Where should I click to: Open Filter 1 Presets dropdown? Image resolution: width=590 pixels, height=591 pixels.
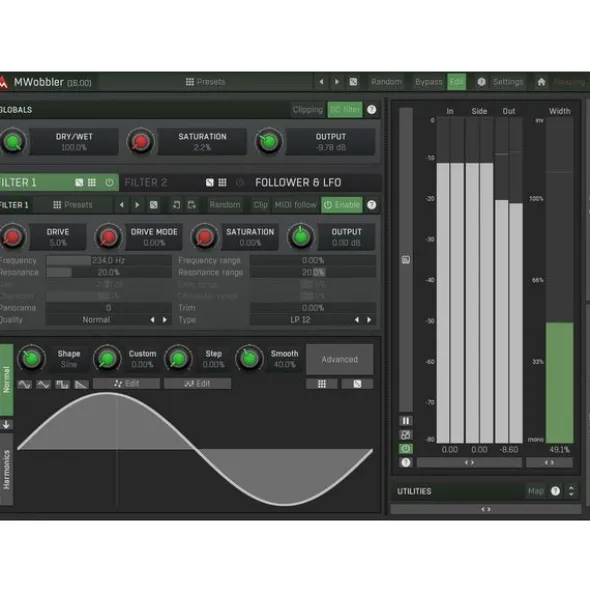[x=73, y=205]
